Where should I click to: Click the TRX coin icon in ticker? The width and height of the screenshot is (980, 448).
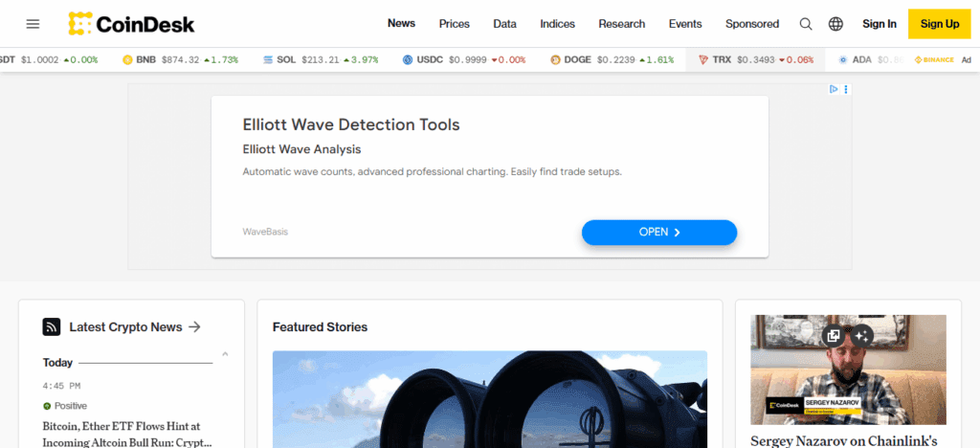(x=703, y=60)
